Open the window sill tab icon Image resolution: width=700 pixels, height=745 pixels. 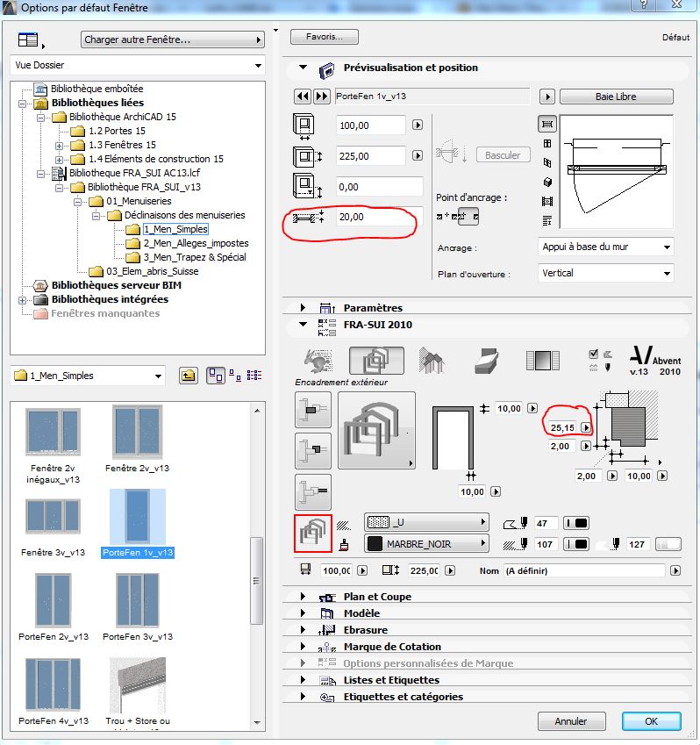click(487, 361)
